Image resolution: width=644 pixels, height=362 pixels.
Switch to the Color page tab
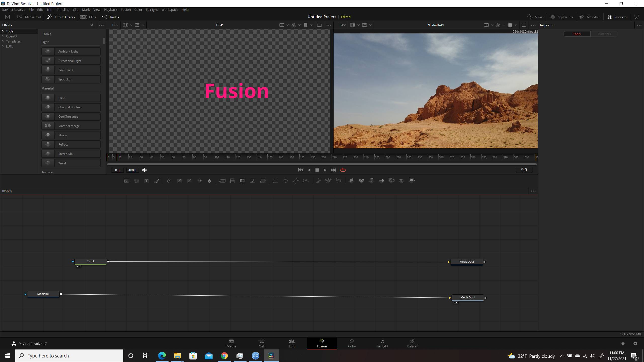tap(352, 343)
